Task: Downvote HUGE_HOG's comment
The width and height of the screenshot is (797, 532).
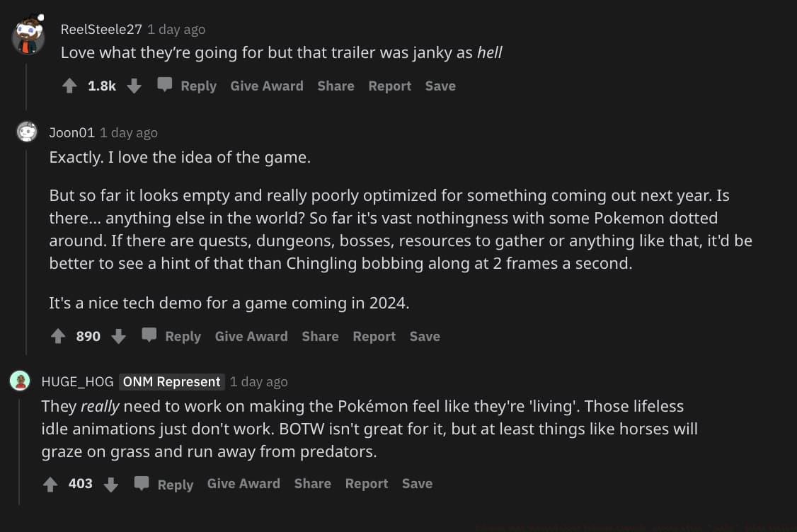Action: (x=111, y=485)
